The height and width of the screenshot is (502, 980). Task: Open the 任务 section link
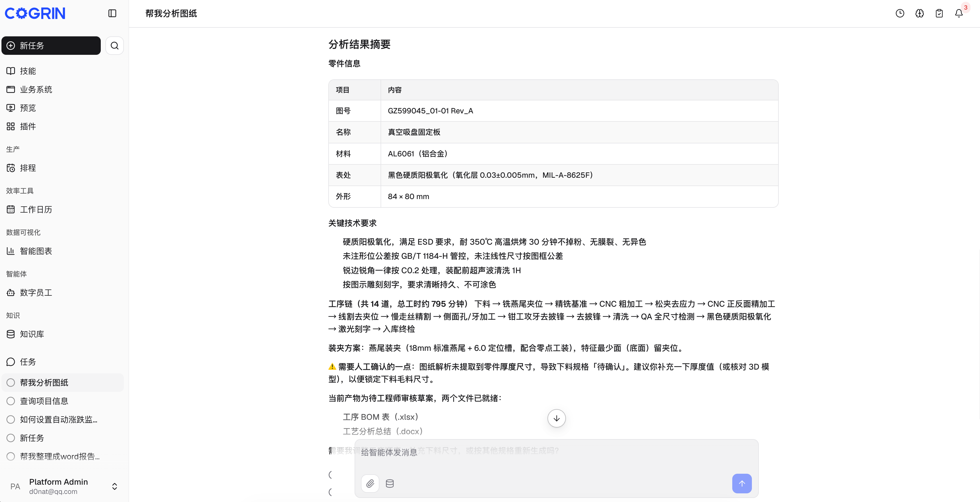[x=63, y=362]
